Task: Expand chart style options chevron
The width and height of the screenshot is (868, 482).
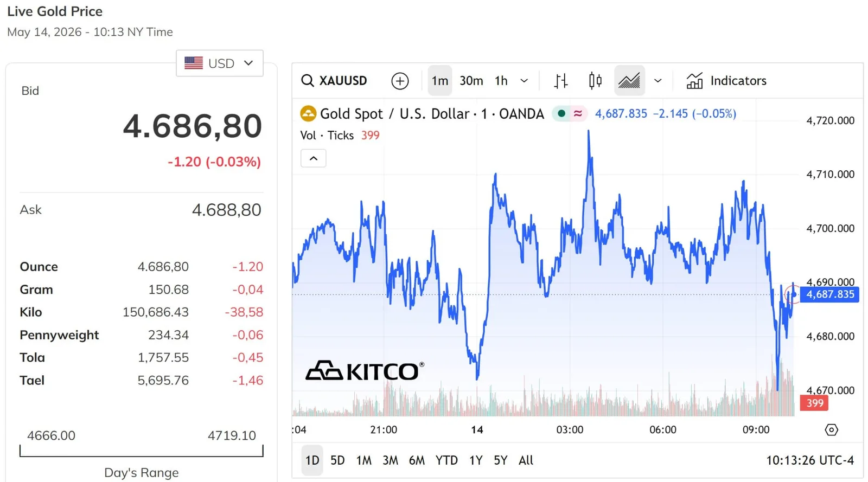Action: tap(658, 81)
